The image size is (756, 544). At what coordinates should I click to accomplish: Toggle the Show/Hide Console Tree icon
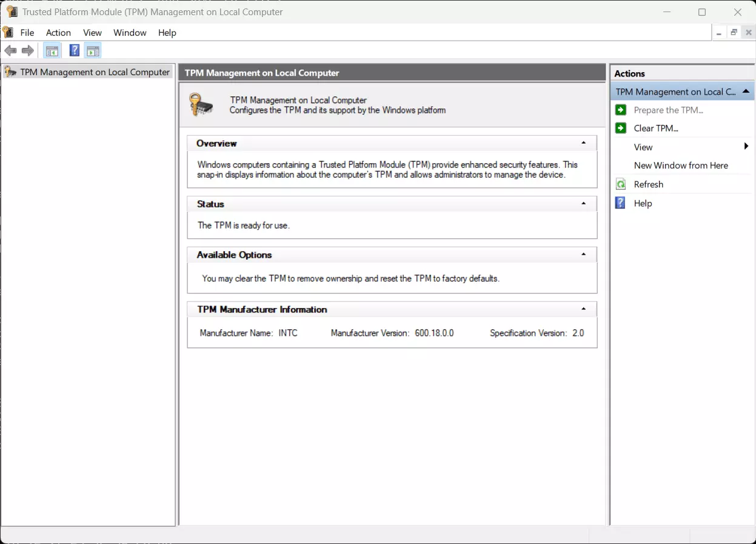pos(52,51)
